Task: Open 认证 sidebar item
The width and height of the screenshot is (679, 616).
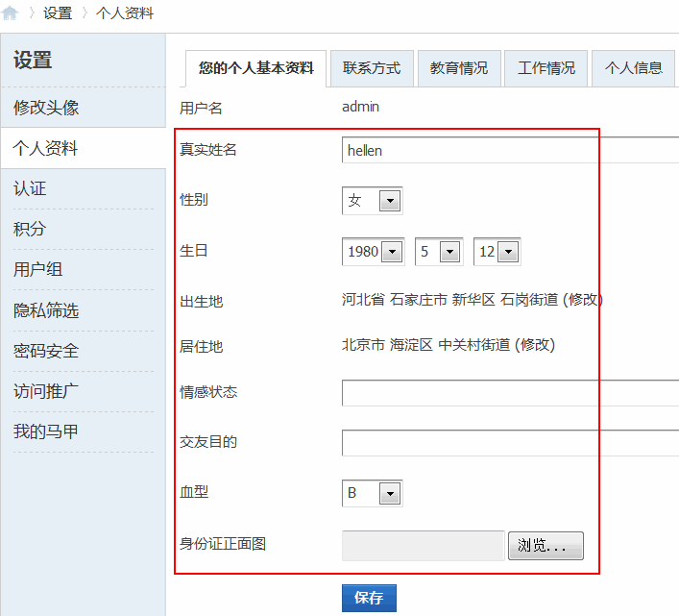Action: (30, 188)
